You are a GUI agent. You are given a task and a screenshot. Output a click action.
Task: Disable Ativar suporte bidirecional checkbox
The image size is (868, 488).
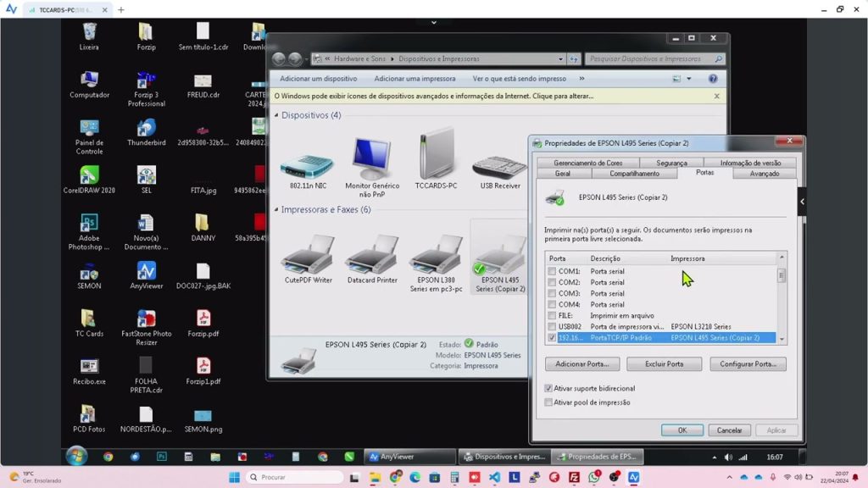(549, 388)
